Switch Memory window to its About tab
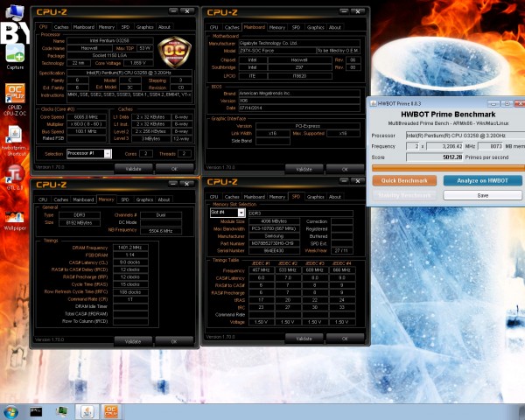The image size is (525, 420). tap(164, 199)
